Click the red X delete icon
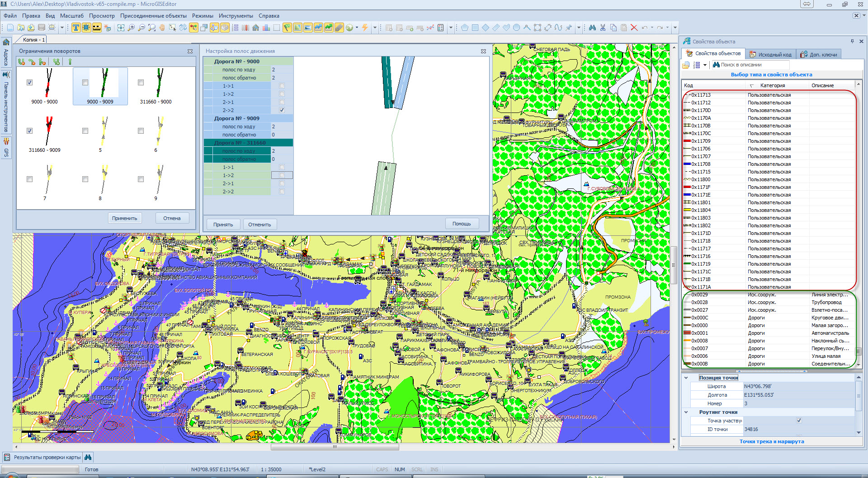The width and height of the screenshot is (868, 478). click(x=634, y=28)
